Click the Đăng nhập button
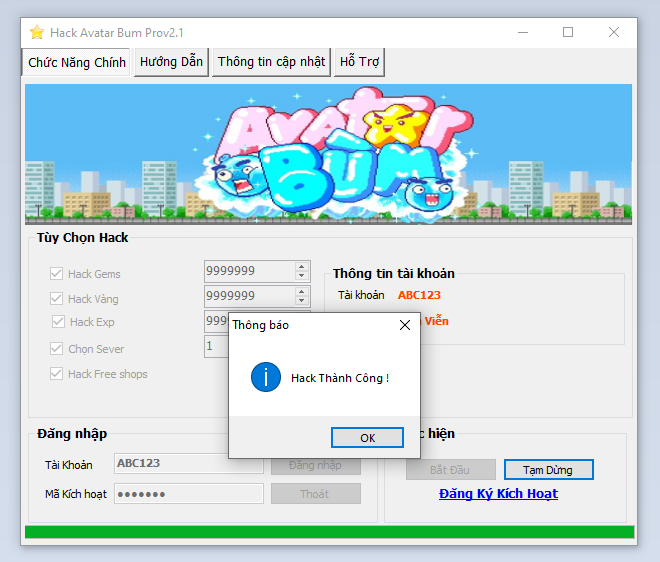Image resolution: width=660 pixels, height=562 pixels. (x=316, y=466)
